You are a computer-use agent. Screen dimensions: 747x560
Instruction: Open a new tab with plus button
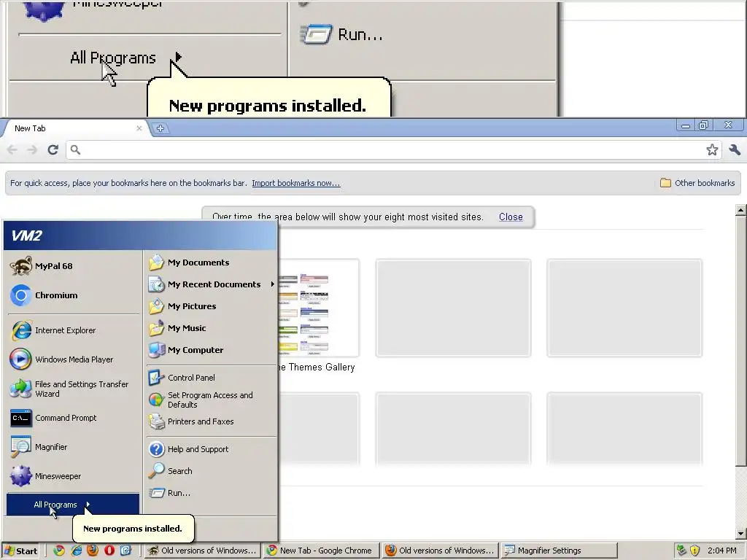point(160,128)
